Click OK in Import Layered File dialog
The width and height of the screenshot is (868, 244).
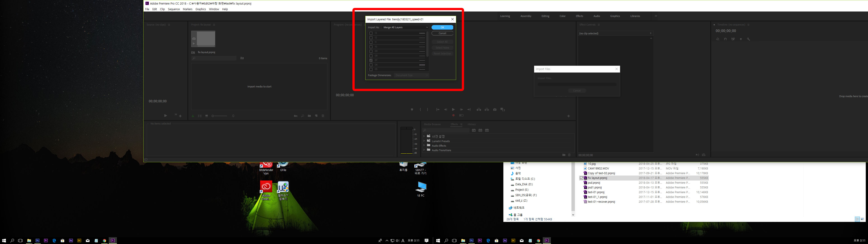tap(442, 27)
